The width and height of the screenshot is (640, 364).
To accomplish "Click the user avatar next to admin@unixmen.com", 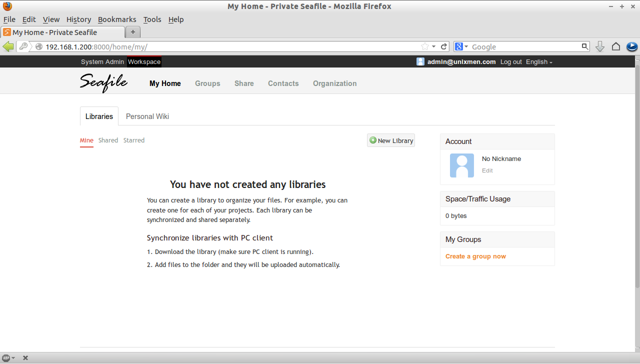I will click(420, 62).
